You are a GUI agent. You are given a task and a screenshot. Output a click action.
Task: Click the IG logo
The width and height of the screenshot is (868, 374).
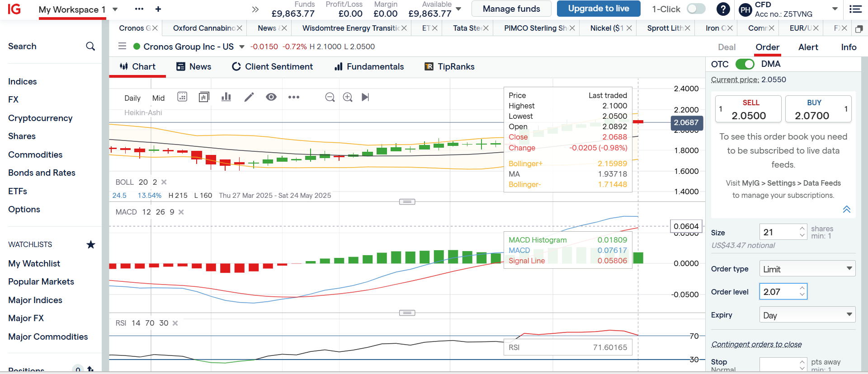pyautogui.click(x=14, y=9)
